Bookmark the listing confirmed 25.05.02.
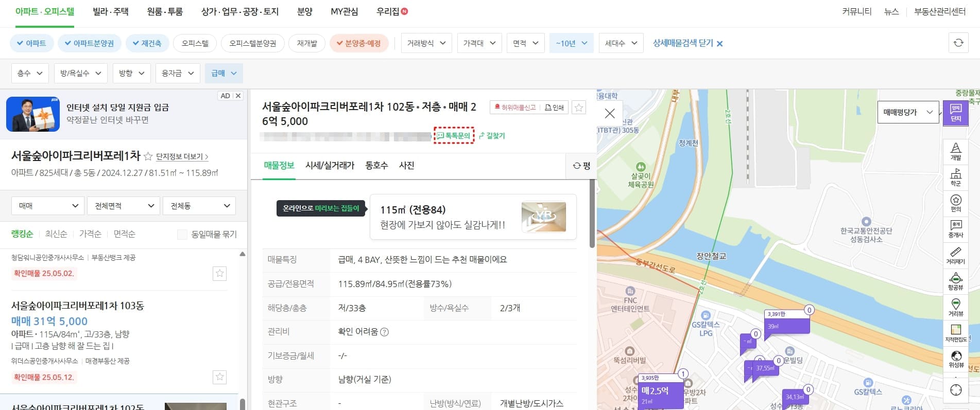The height and width of the screenshot is (410, 980). pos(220,273)
